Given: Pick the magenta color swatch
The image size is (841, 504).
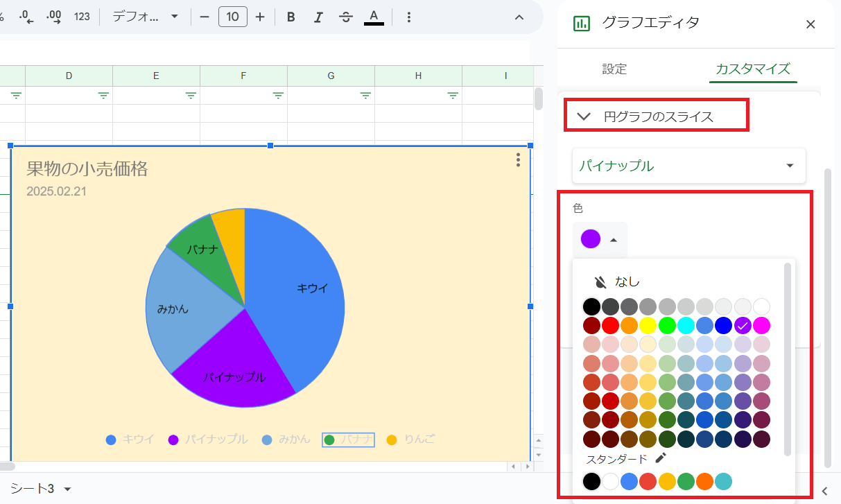Looking at the screenshot, I should tap(761, 325).
